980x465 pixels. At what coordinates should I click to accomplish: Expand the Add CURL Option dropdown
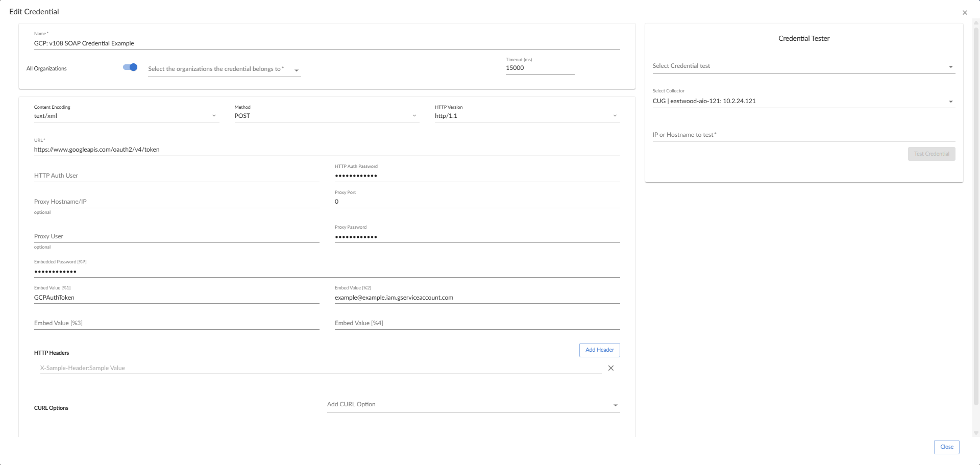click(x=473, y=405)
